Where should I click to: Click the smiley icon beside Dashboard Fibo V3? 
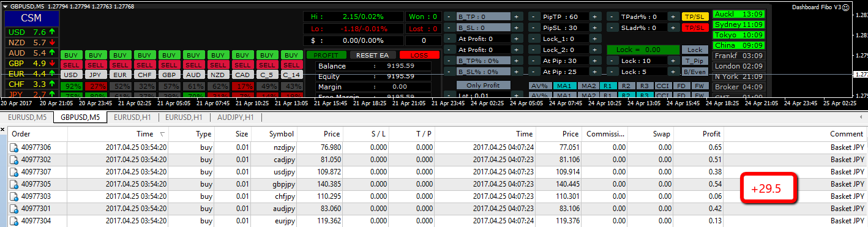pos(846,7)
